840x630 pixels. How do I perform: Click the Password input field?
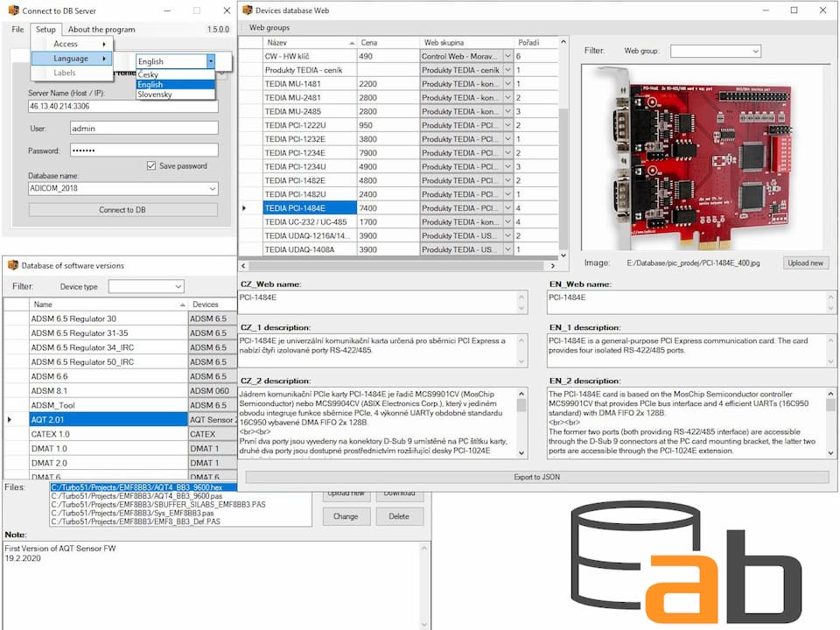[144, 150]
